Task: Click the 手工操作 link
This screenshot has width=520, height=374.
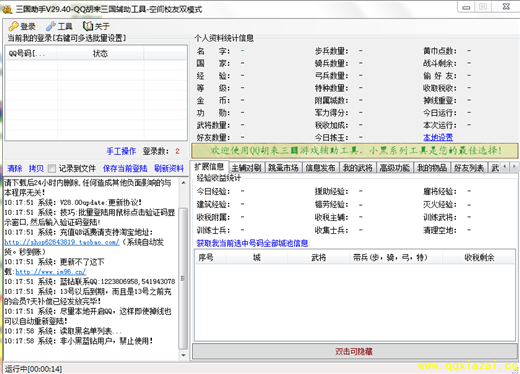Action: point(121,151)
